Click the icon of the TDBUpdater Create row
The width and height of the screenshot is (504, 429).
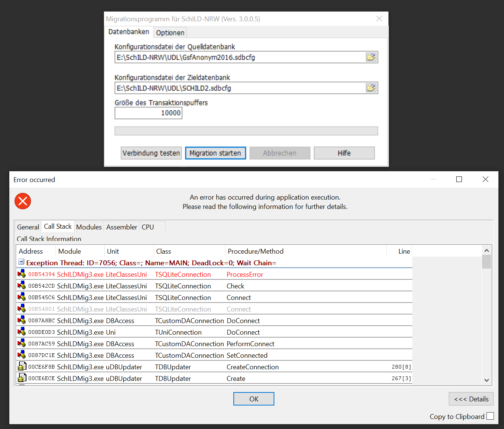pyautogui.click(x=22, y=378)
